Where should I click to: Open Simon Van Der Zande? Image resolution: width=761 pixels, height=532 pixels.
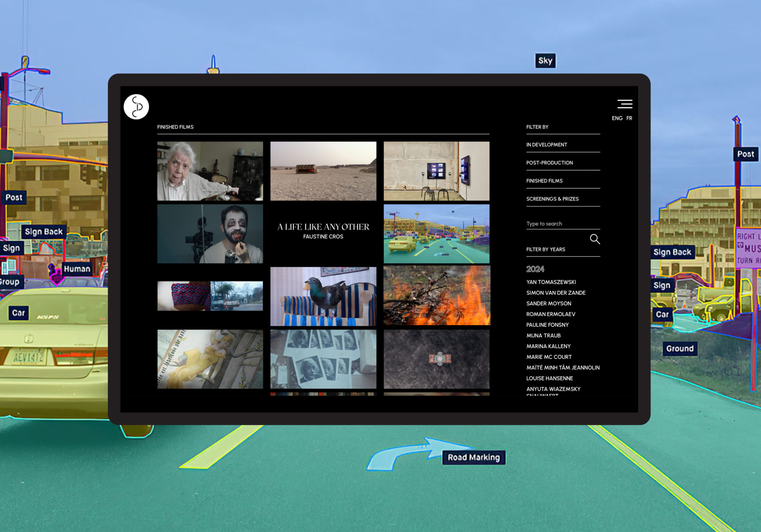tap(556, 293)
